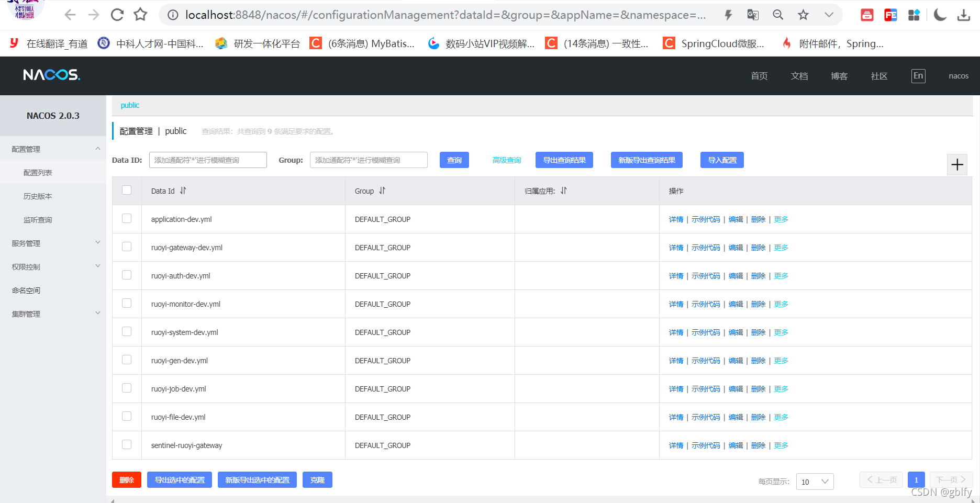
Task: Click the plus icon to add a new configuration
Action: [x=957, y=164]
